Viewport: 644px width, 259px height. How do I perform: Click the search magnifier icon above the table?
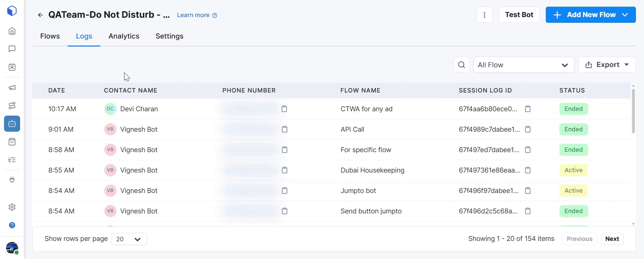(462, 65)
